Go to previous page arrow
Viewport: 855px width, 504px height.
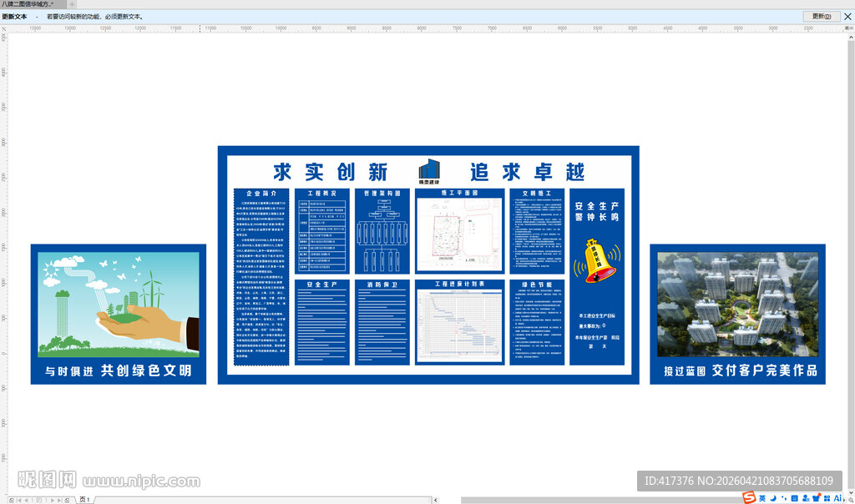26,500
